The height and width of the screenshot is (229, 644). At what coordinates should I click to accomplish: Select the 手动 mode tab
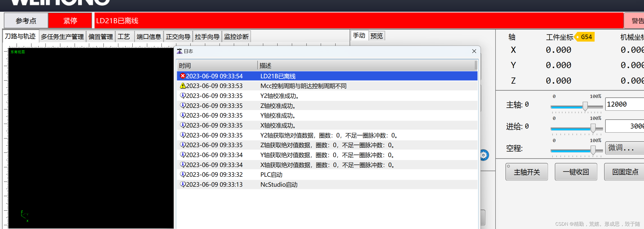(359, 36)
